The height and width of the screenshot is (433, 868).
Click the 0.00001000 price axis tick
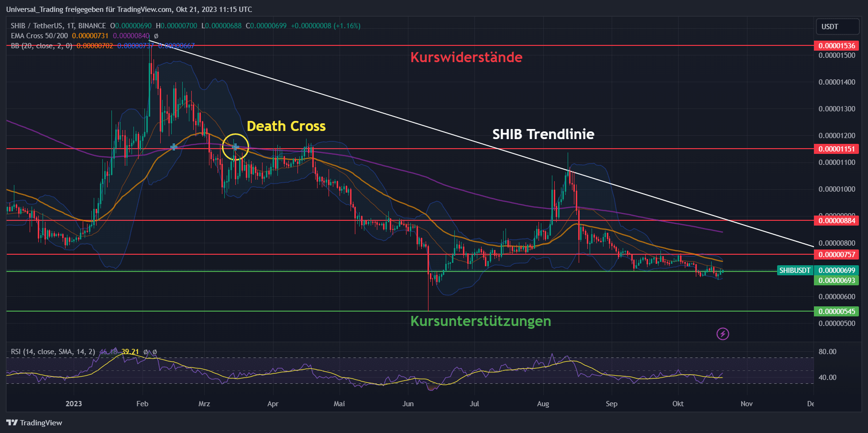(836, 189)
